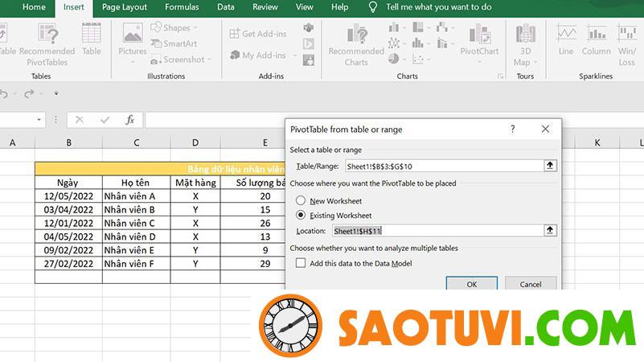This screenshot has height=362, width=644.
Task: Select the Mặt hàng header cell
Action: tap(195, 183)
